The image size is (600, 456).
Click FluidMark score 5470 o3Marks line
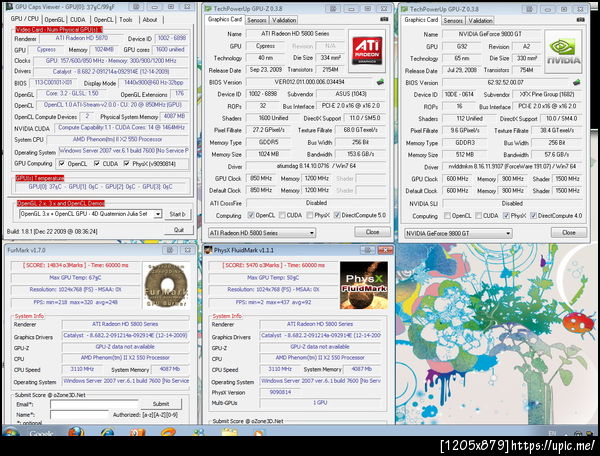point(273,265)
